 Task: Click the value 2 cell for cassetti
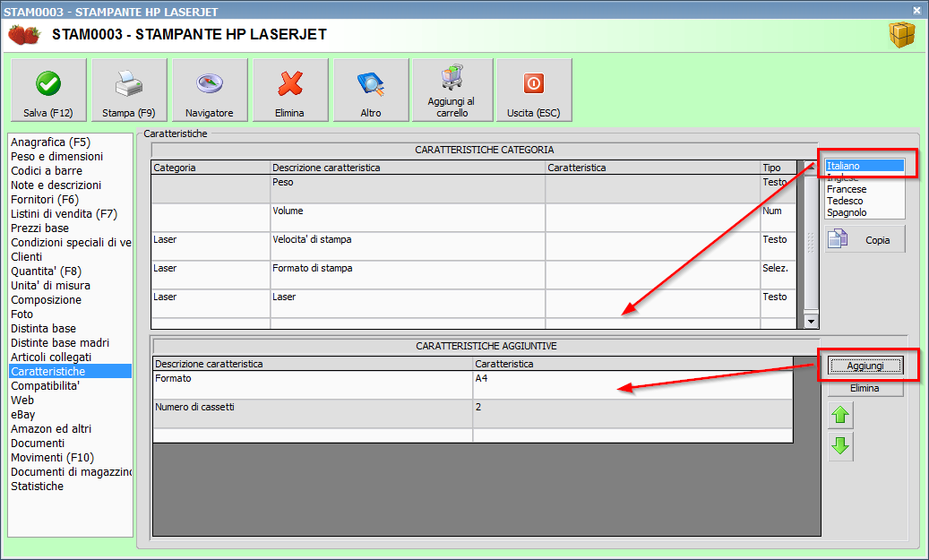click(x=632, y=414)
